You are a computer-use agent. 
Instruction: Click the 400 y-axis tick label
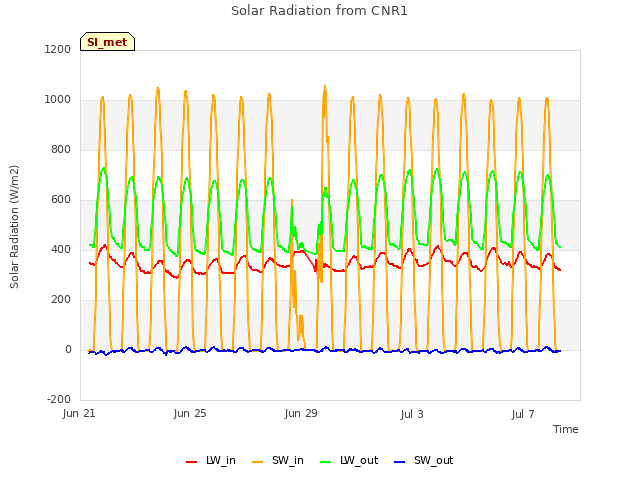(61, 249)
